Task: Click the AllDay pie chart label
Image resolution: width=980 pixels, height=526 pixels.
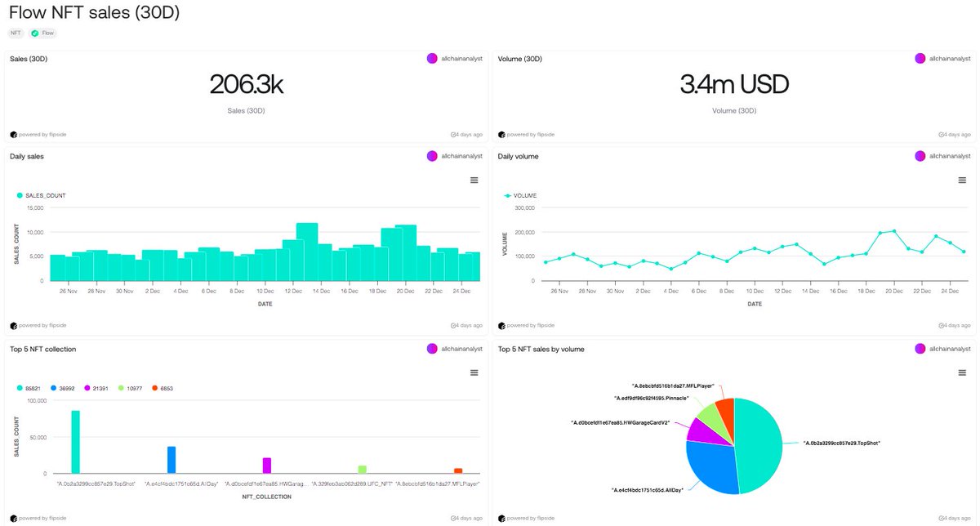Action: [x=646, y=489]
